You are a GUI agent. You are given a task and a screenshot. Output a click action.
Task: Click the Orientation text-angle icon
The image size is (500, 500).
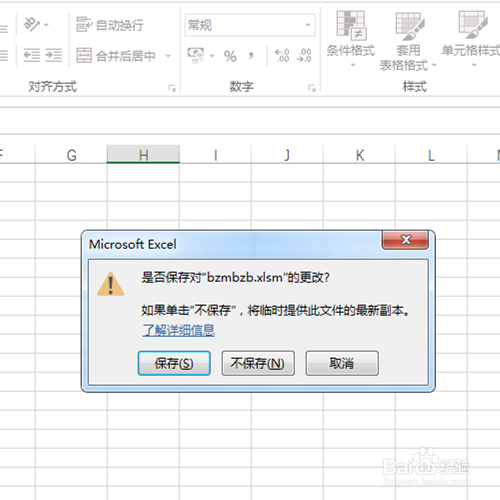tap(32, 24)
